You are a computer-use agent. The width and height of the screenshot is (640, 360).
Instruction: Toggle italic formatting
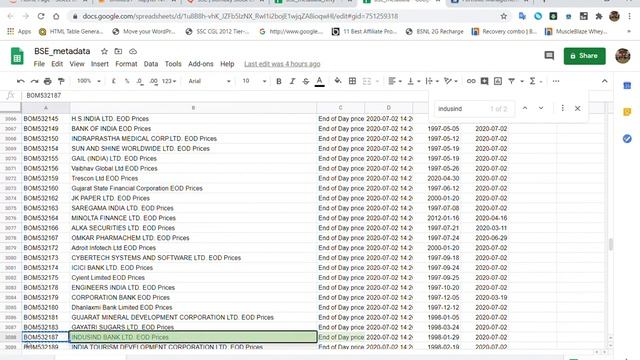[x=292, y=81]
